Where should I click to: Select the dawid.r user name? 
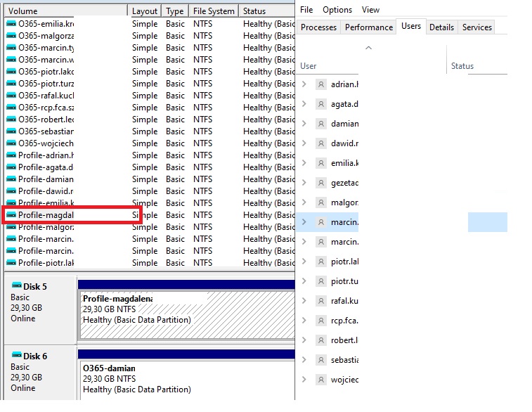(345, 143)
